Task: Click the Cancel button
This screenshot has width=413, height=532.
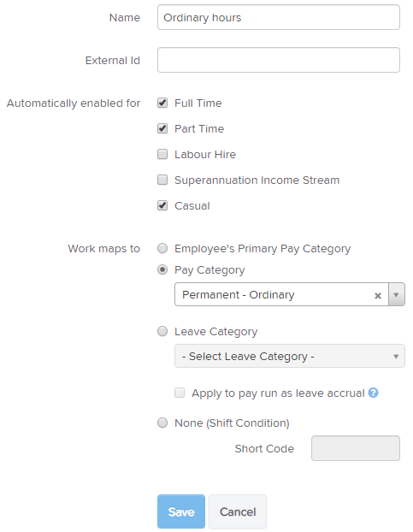Action: coord(238,511)
